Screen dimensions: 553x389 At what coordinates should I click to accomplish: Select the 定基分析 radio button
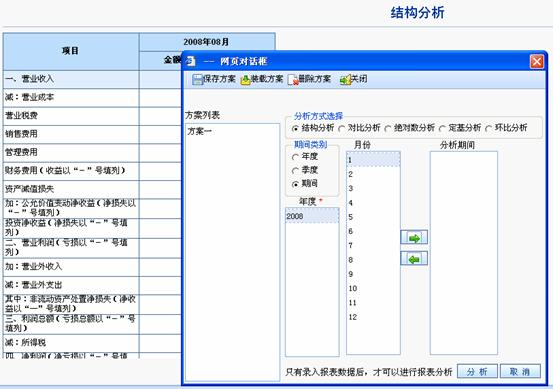442,129
